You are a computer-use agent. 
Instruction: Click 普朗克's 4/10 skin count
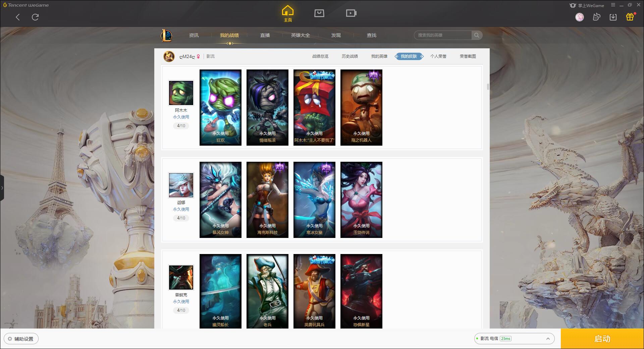coord(181,310)
